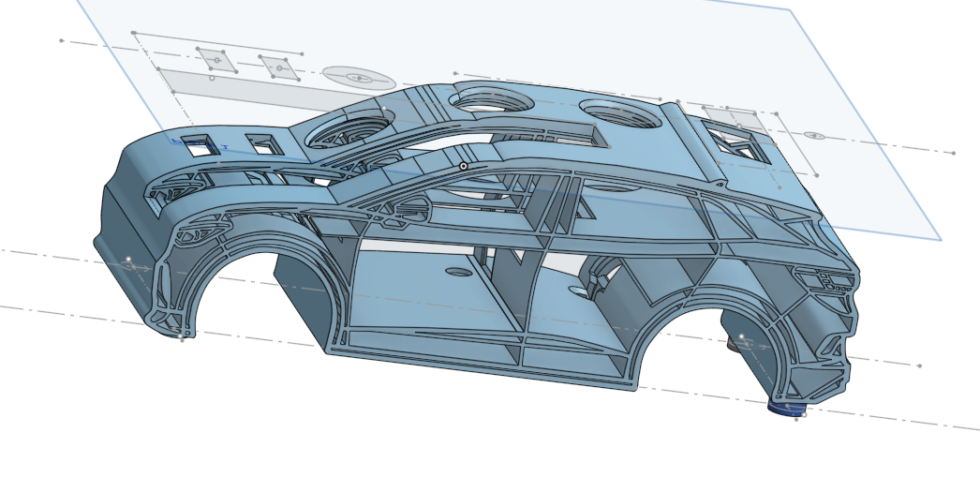
Task: Select the small sketch ellipse beside the car's end
Action: [x=814, y=136]
